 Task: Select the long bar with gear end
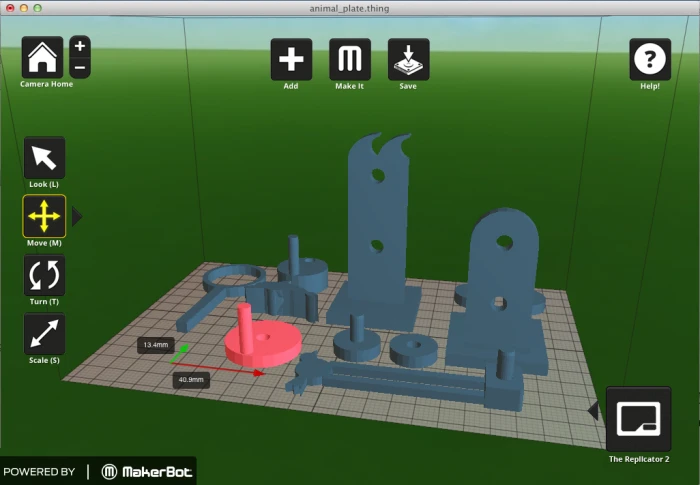click(404, 379)
